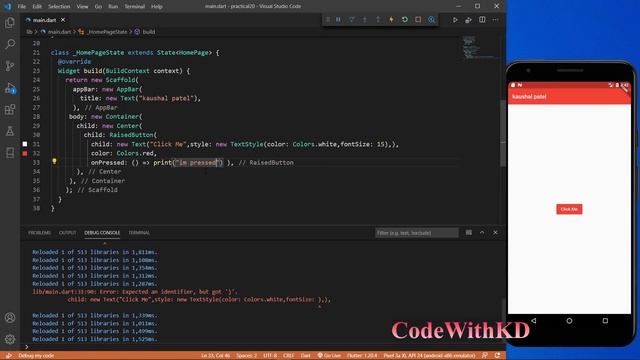The width and height of the screenshot is (640, 360).
Task: Click the red color decorator on line 32
Action: pos(25,153)
